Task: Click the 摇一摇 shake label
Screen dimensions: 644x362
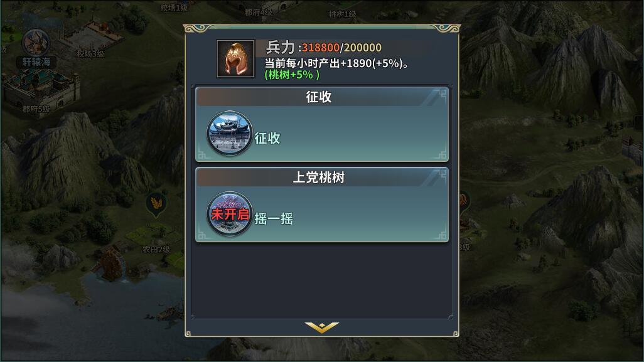Action: point(274,218)
